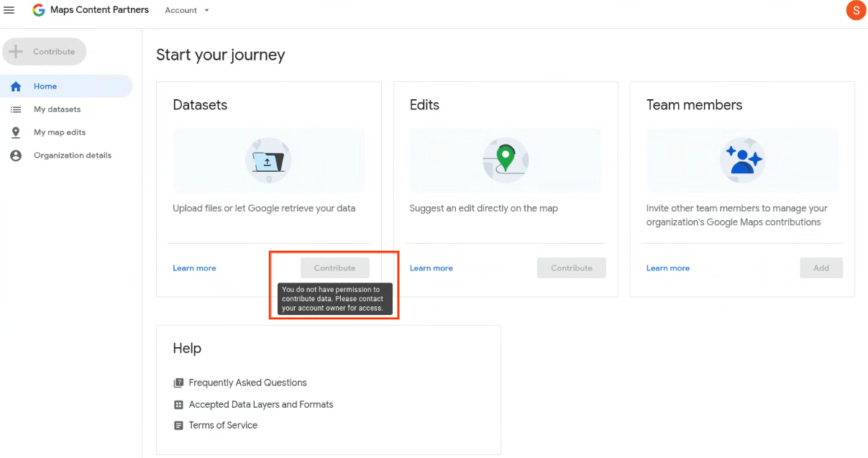Click 'Suggest an edit directly on the map'
The width and height of the screenshot is (868, 458).
(x=484, y=209)
